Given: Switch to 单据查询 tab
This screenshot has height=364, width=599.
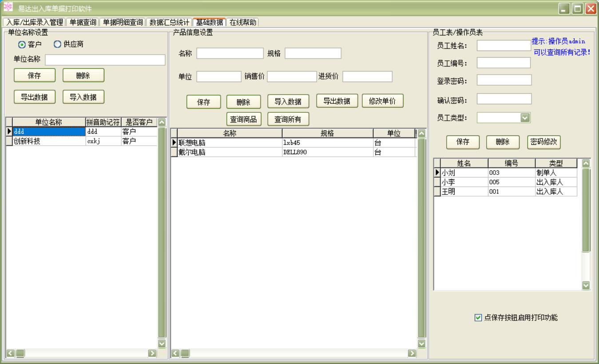Looking at the screenshot, I should (x=83, y=22).
